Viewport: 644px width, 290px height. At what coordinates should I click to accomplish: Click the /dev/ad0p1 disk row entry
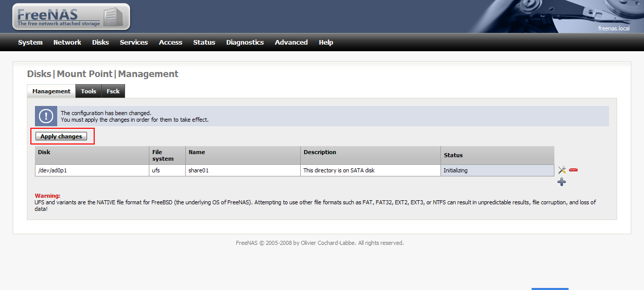294,170
